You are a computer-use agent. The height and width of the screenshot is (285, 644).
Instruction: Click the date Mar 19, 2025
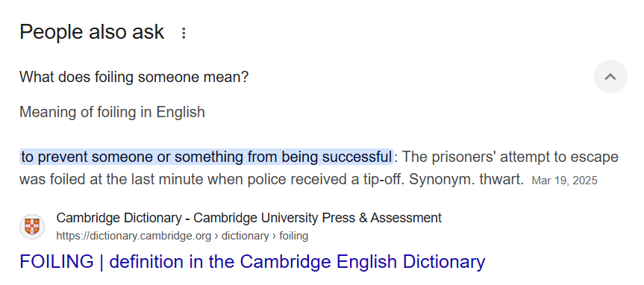tap(564, 181)
